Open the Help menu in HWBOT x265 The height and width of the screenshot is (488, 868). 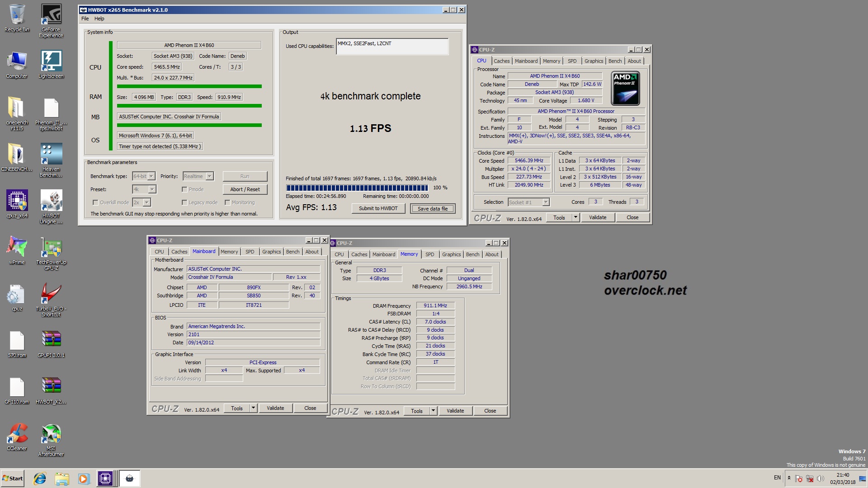[99, 19]
